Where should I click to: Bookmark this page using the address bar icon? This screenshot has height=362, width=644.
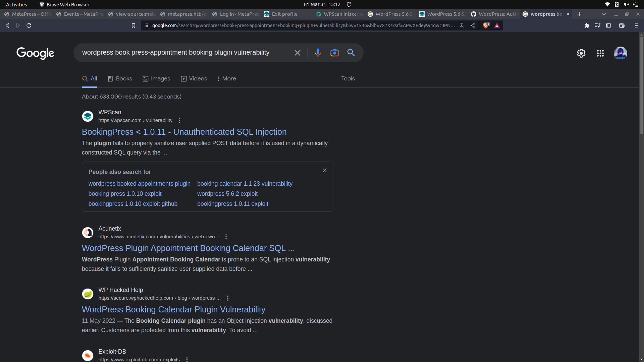pos(133,25)
